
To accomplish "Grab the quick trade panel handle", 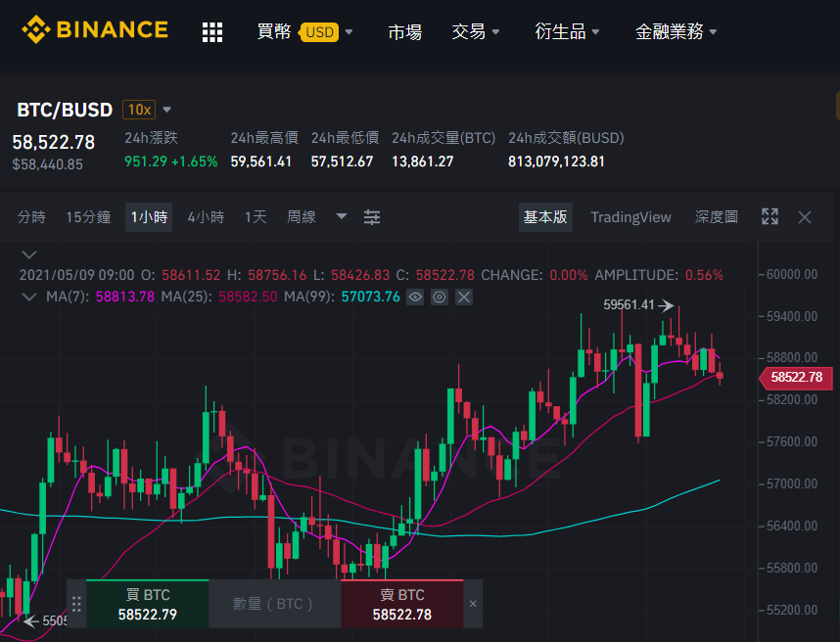I will (76, 604).
